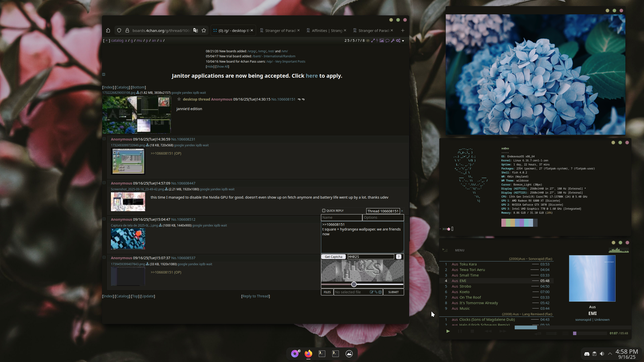Click the captcha help ? button
Image resolution: width=644 pixels, height=362 pixels.
click(x=398, y=257)
